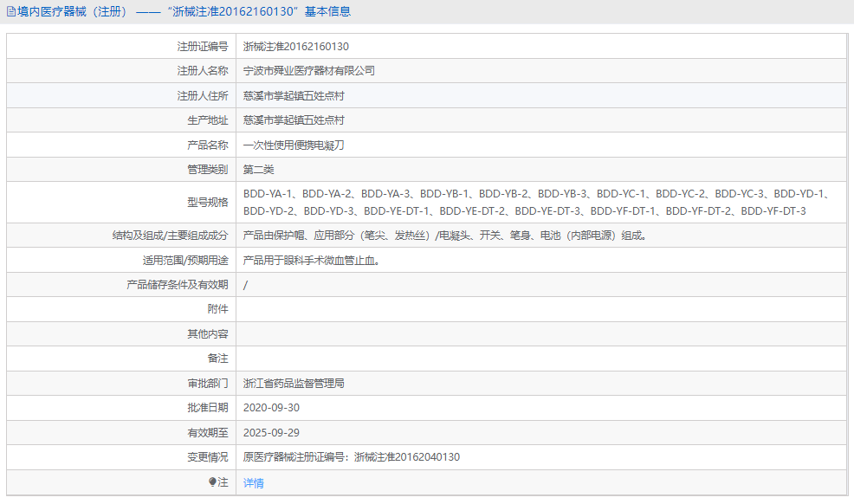Click the 基本信息 title text
854x504 pixels.
(x=329, y=11)
